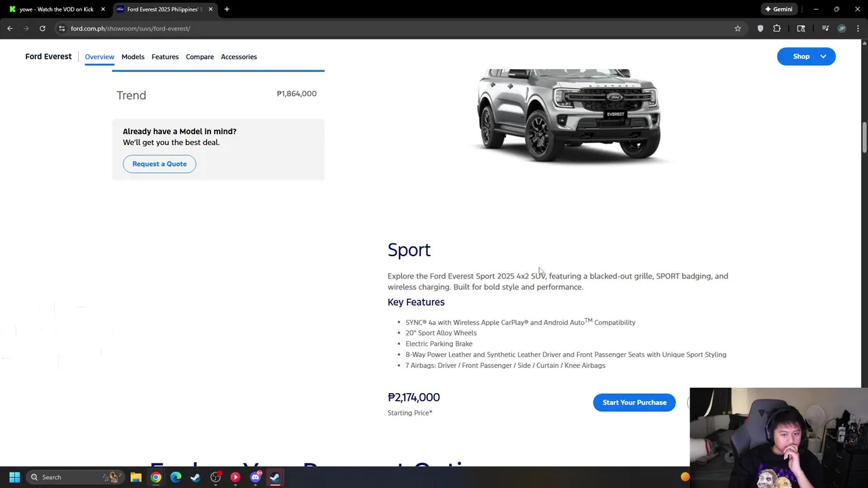The width and height of the screenshot is (868, 488).
Task: Open Discord from taskbar
Action: pyautogui.click(x=256, y=477)
